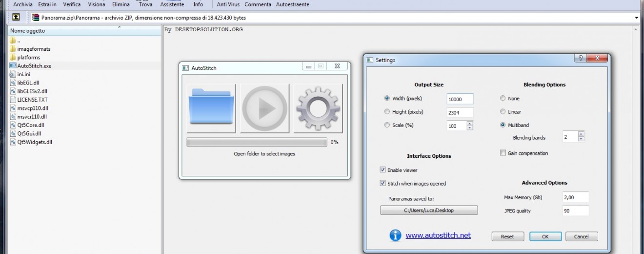The image size is (644, 254).
Task: Open the Assistente menu
Action: (172, 4)
